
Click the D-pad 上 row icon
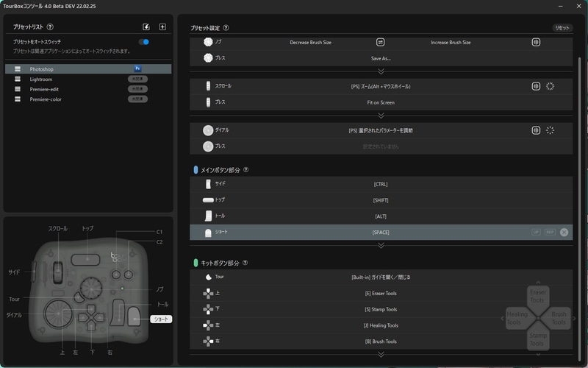[208, 293]
